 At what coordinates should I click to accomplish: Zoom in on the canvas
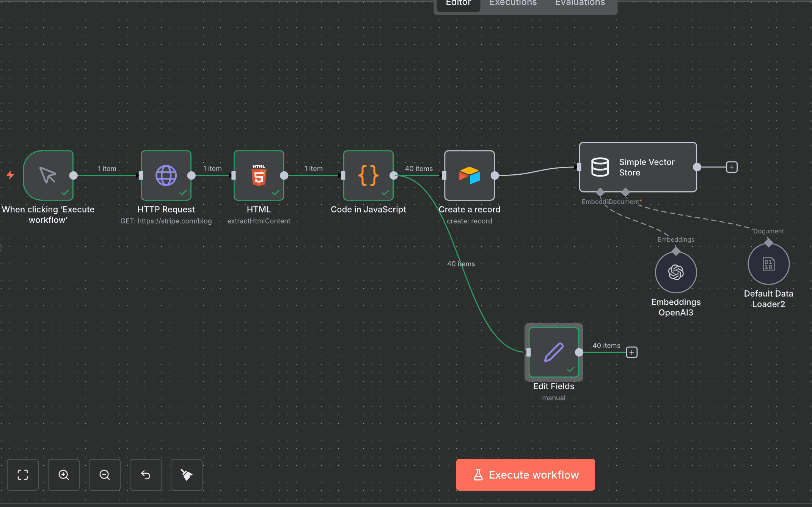(x=64, y=475)
